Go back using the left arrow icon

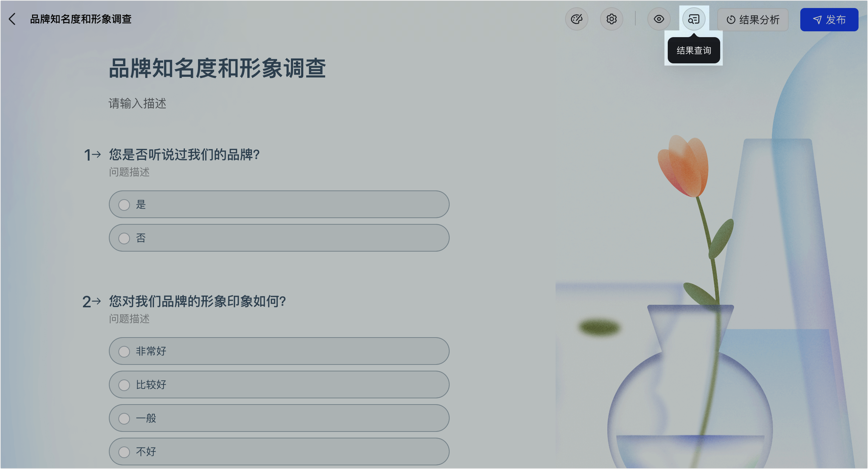coord(12,19)
